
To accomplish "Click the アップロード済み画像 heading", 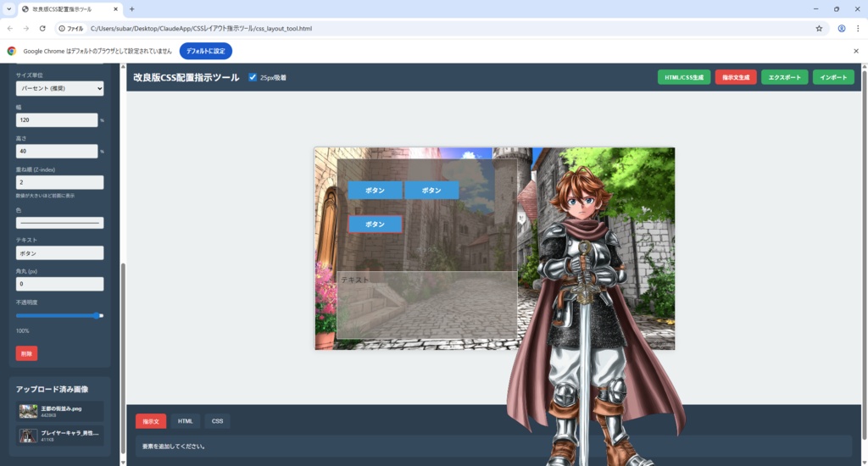I will [52, 389].
